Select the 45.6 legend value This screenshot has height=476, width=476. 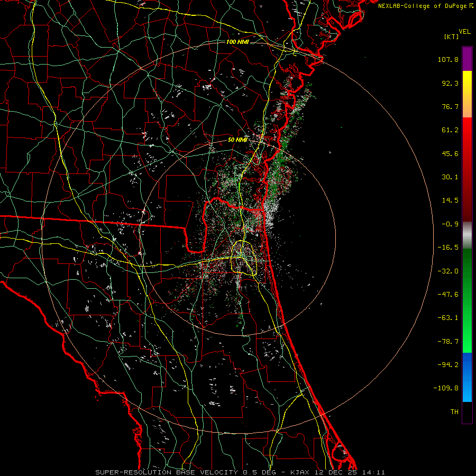[x=450, y=153]
